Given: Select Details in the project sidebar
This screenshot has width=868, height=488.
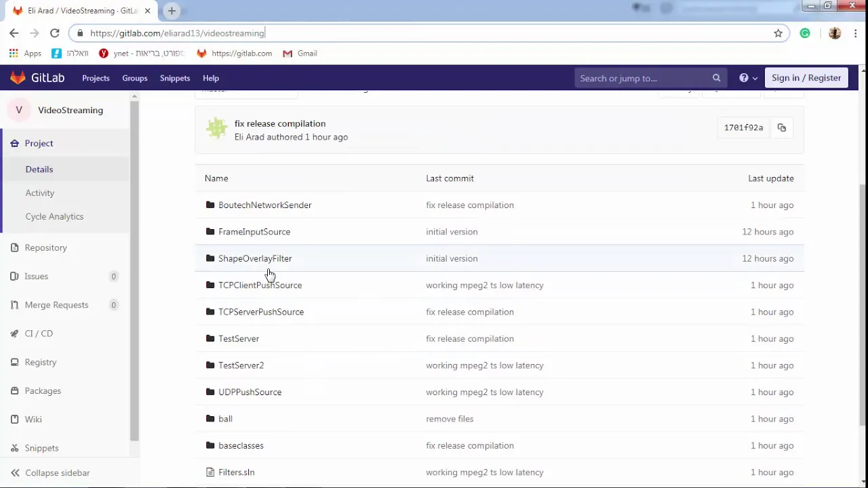Looking at the screenshot, I should pos(39,169).
